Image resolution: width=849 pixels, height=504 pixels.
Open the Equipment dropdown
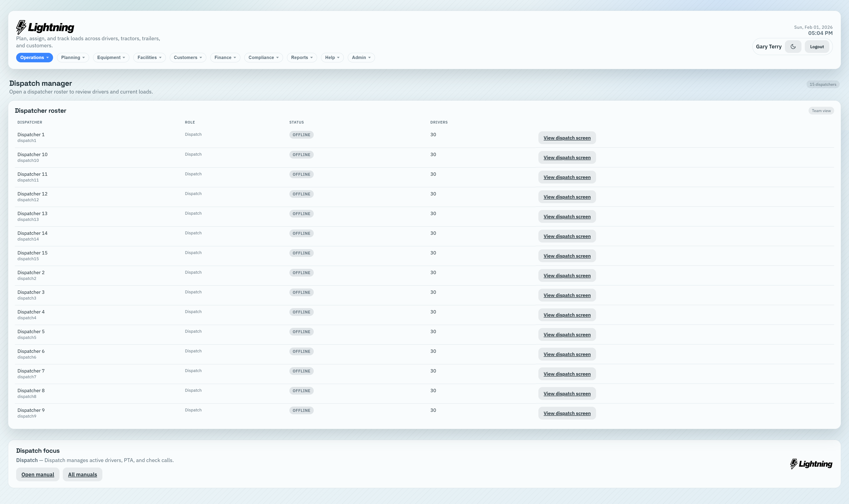[x=111, y=57]
